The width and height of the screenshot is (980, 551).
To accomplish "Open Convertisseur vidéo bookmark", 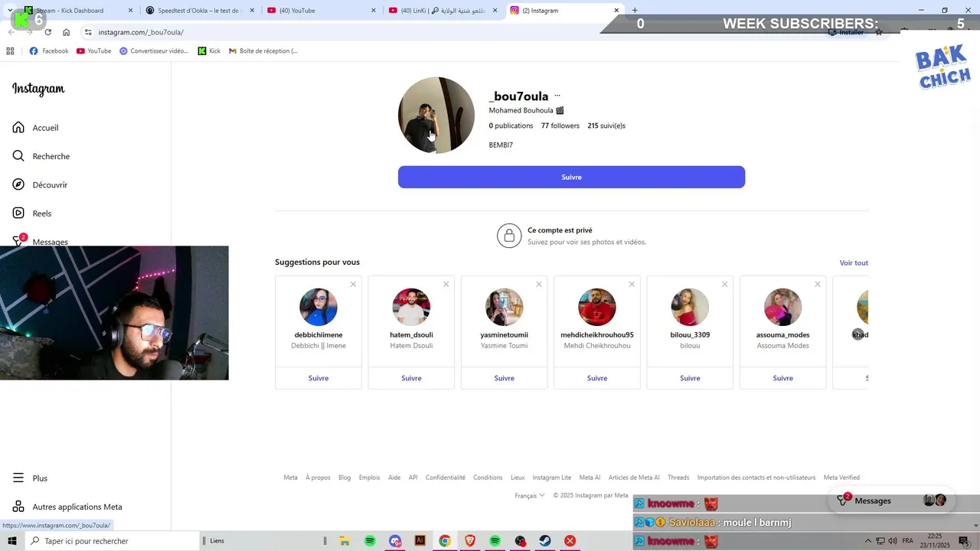I will click(x=154, y=51).
